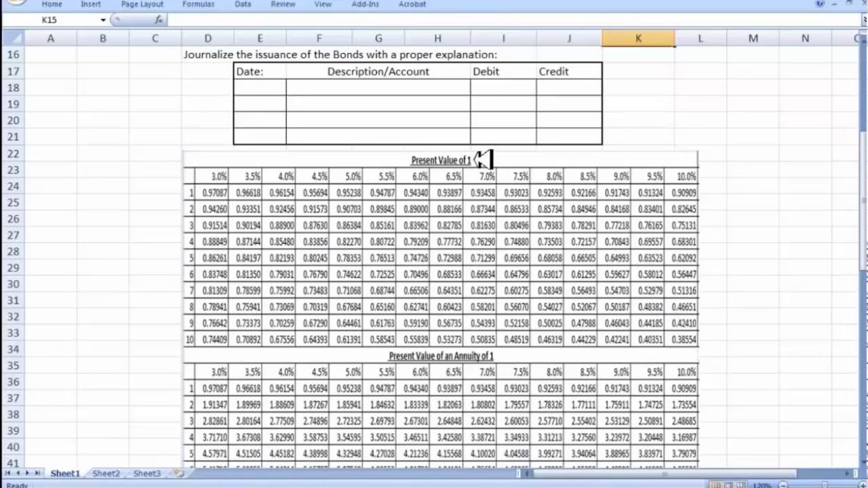Switch to the Formulas tab
868x488 pixels.
click(198, 4)
